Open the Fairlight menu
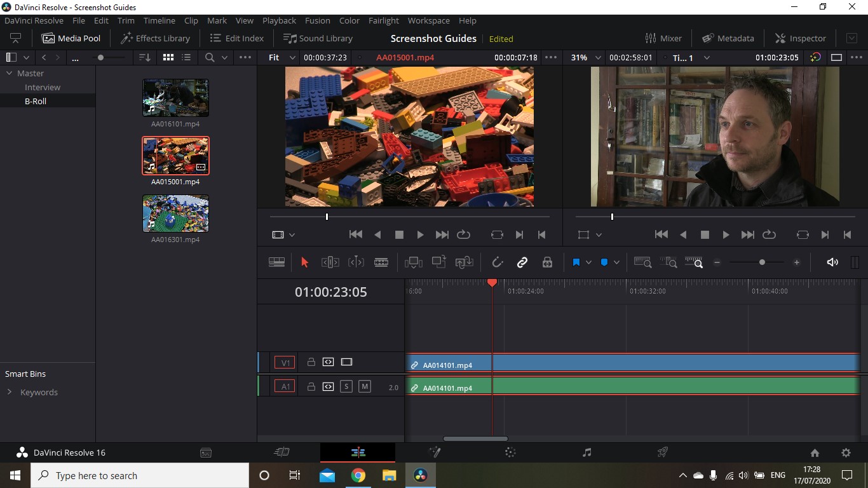The width and height of the screenshot is (868, 488). (384, 20)
